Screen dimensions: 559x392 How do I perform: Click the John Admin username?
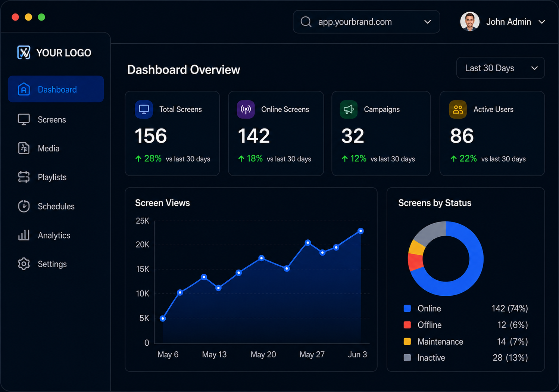(x=508, y=22)
